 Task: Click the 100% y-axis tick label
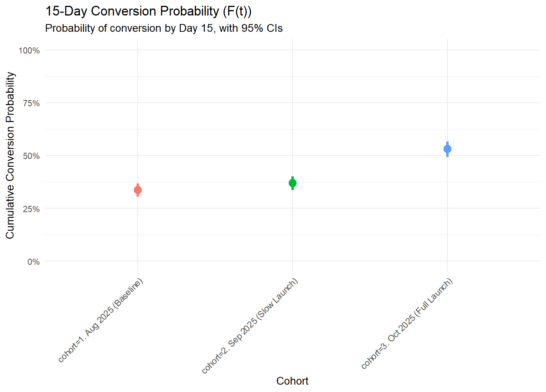29,50
